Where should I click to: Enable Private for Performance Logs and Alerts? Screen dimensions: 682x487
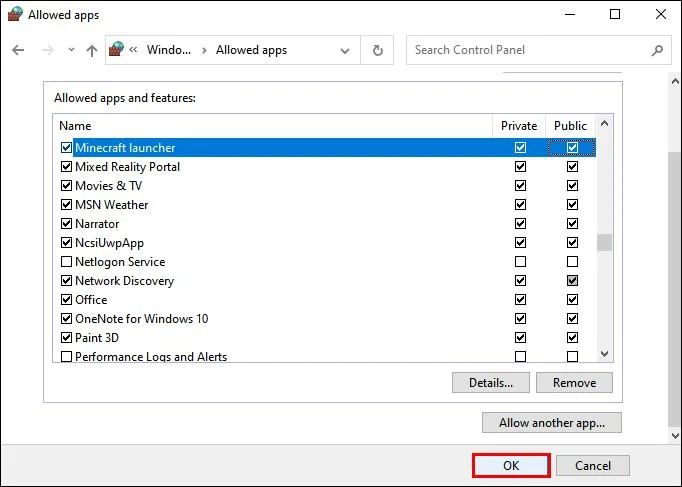[x=520, y=357]
